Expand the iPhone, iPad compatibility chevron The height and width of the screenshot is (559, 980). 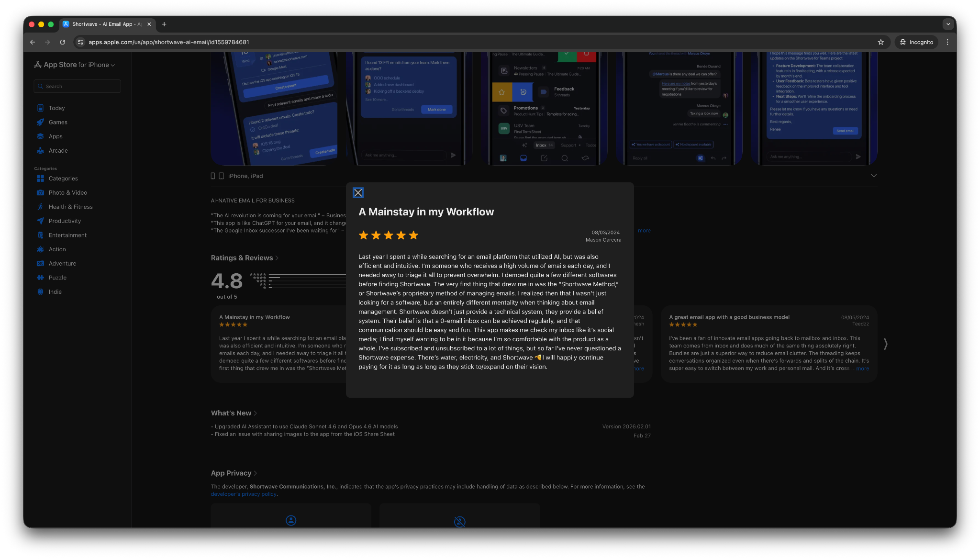[873, 176]
